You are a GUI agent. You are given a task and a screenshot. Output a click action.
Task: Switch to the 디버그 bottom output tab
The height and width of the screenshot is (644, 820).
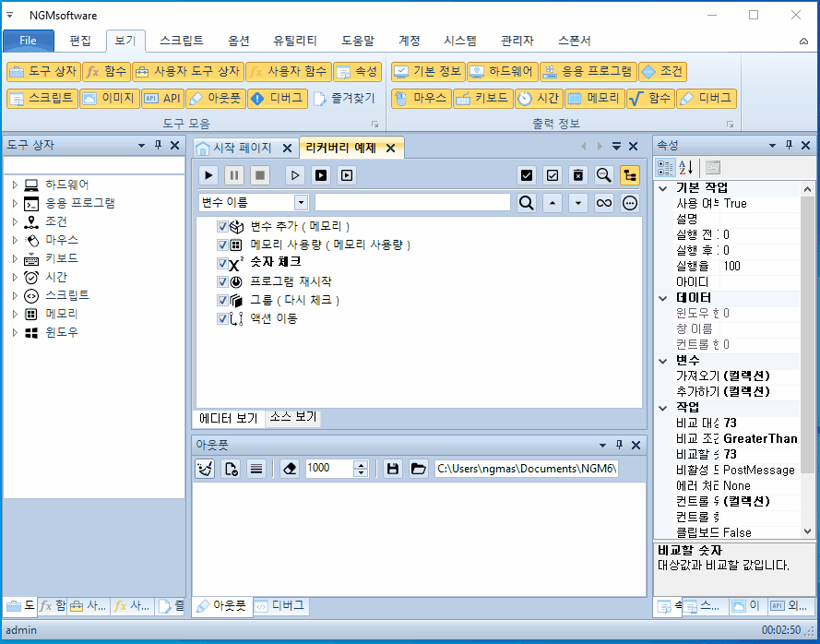pyautogui.click(x=280, y=606)
